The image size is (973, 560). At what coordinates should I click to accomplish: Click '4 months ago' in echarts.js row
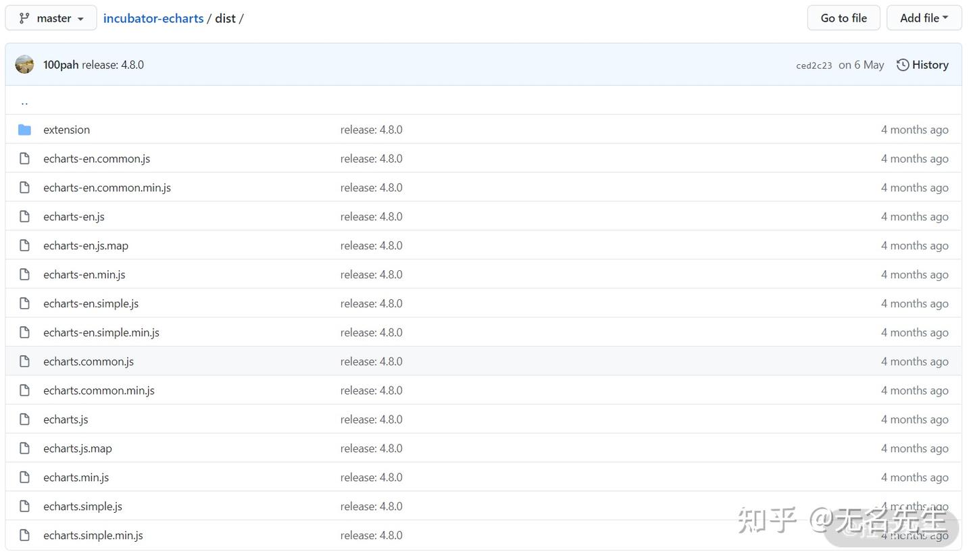[915, 420]
